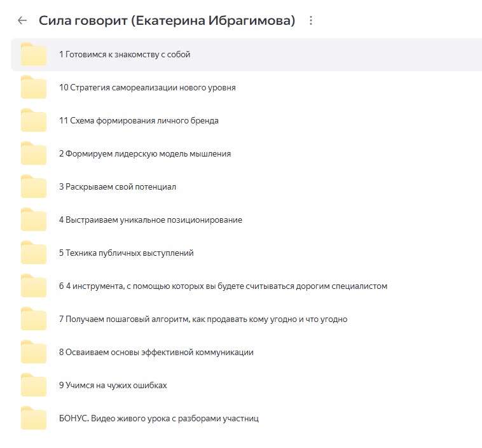The image size is (482, 448).
Task: Open '7 Получаем пошаговый алгоритм...' folder name
Action: coord(203,319)
